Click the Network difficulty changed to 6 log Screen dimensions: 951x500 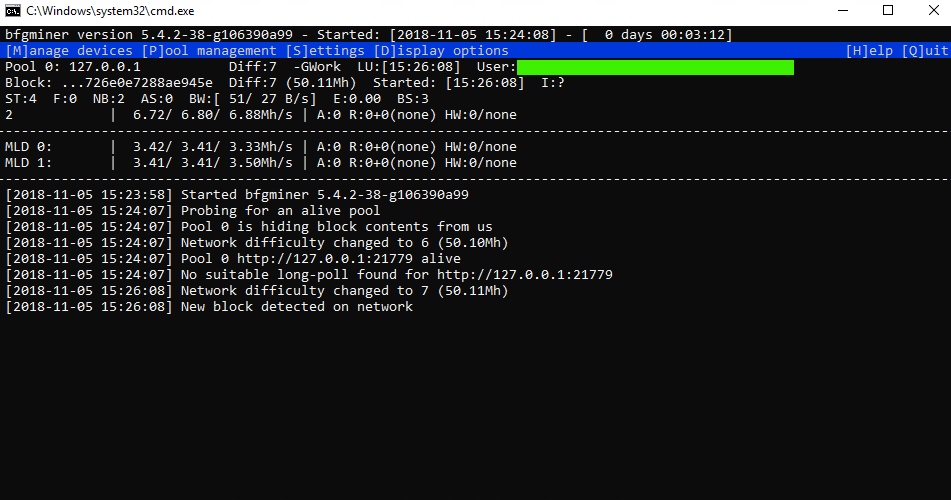point(257,243)
